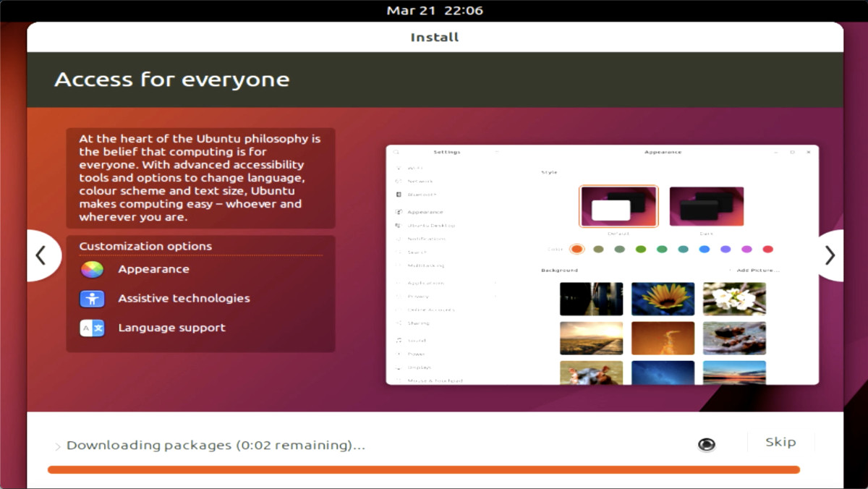
Task: Click the Downloading packages status text
Action: click(216, 446)
